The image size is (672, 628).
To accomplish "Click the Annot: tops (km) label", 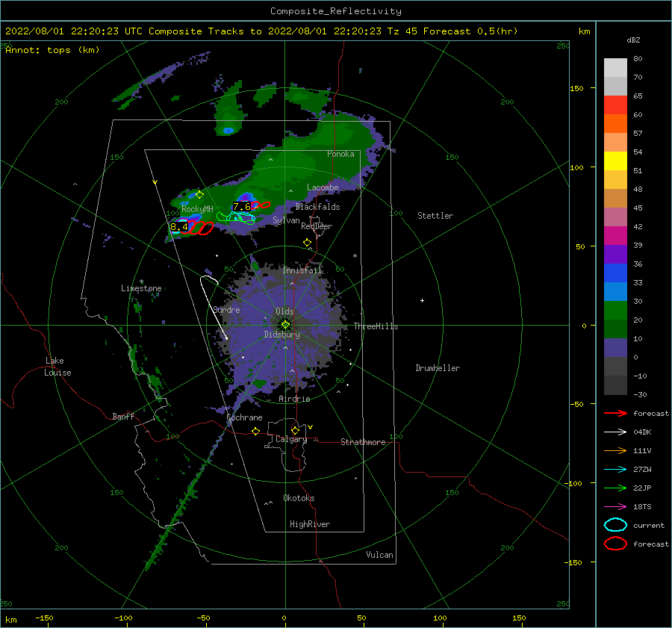I will (x=53, y=50).
